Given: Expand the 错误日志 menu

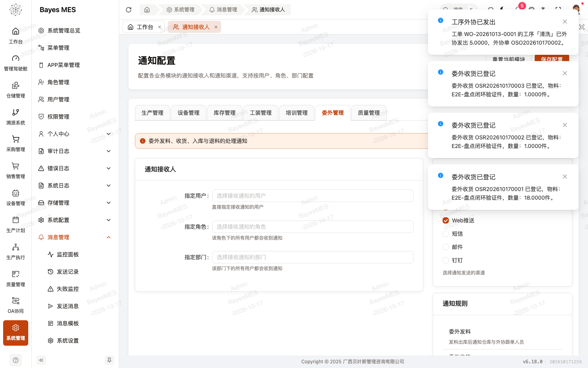Looking at the screenshot, I should [x=74, y=168].
